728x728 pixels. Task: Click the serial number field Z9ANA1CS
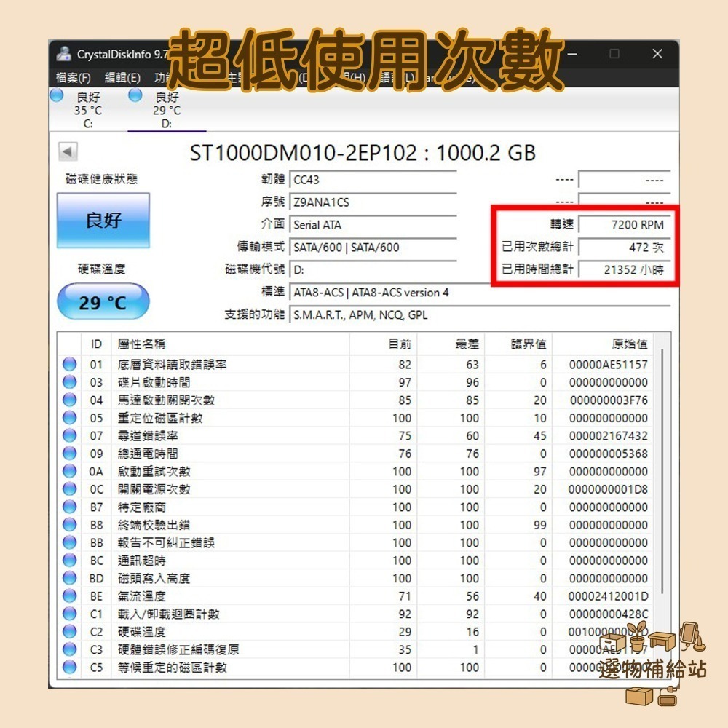click(373, 202)
